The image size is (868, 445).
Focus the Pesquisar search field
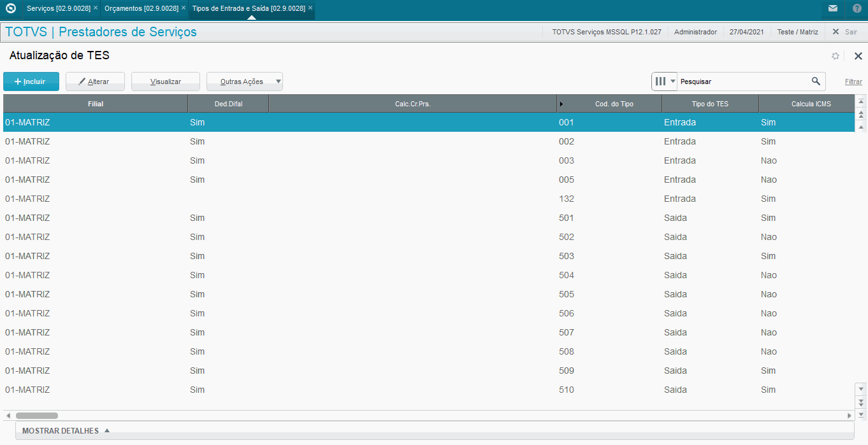(x=744, y=81)
